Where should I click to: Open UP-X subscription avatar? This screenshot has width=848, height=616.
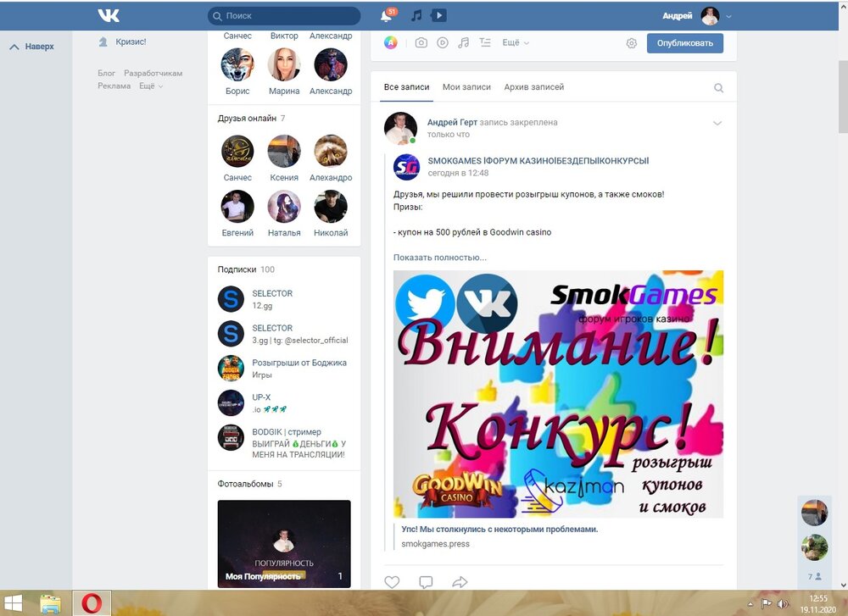231,402
